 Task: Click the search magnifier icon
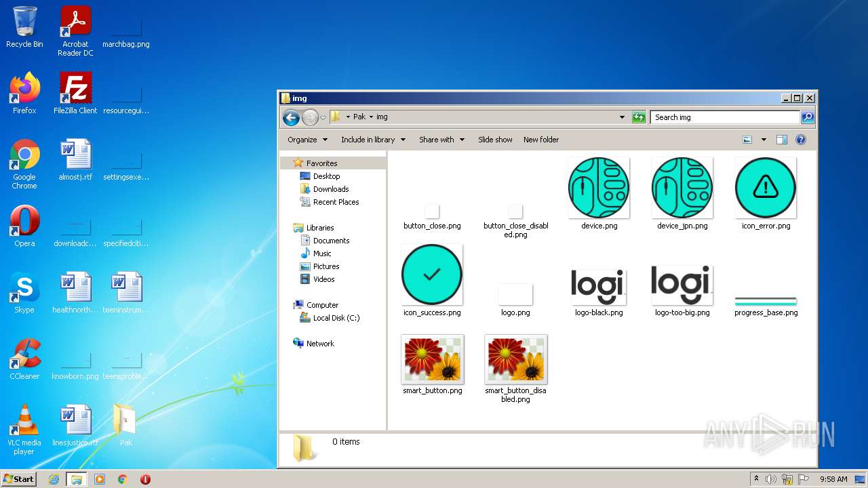point(808,117)
